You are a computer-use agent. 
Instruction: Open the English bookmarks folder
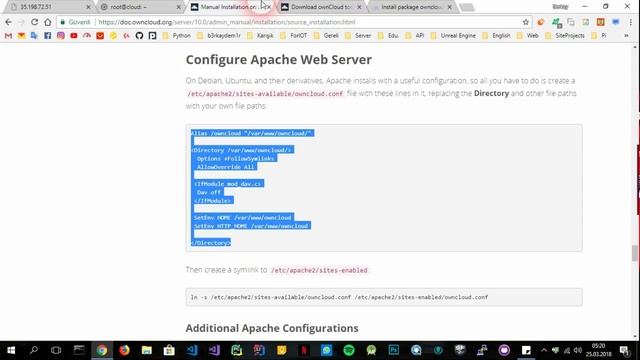tap(496, 36)
